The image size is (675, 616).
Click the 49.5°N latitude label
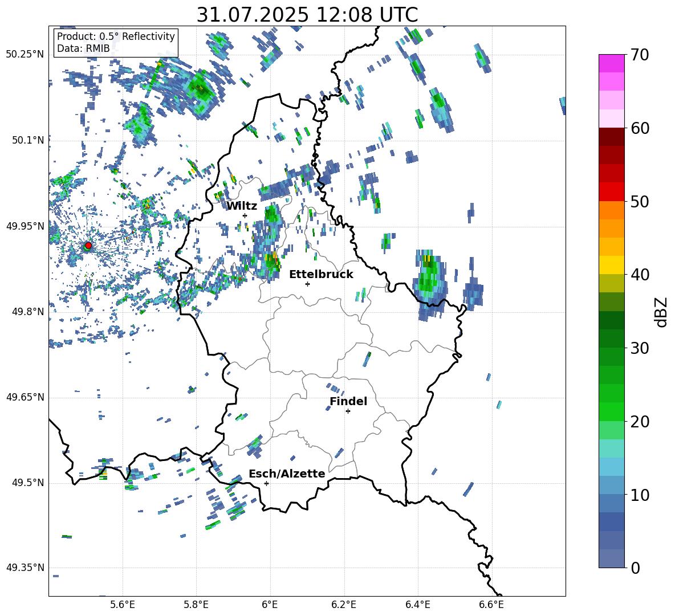click(x=28, y=483)
